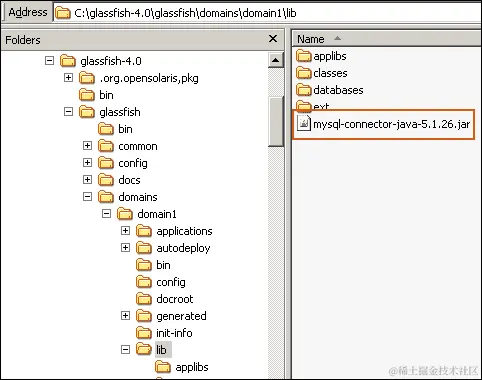Expand the autodeploy folder node
482x380 pixels.
point(125,248)
